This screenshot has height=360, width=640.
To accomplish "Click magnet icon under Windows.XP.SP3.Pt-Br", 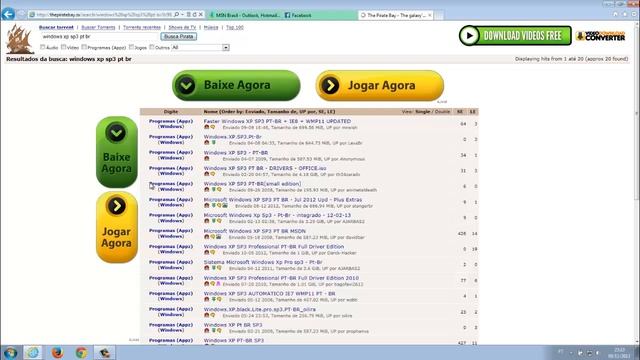I will point(207,143).
